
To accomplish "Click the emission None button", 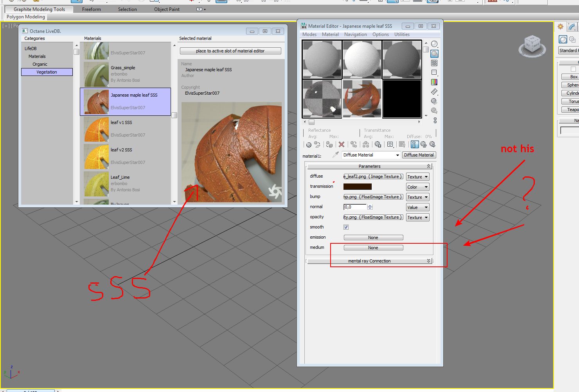I will point(373,237).
